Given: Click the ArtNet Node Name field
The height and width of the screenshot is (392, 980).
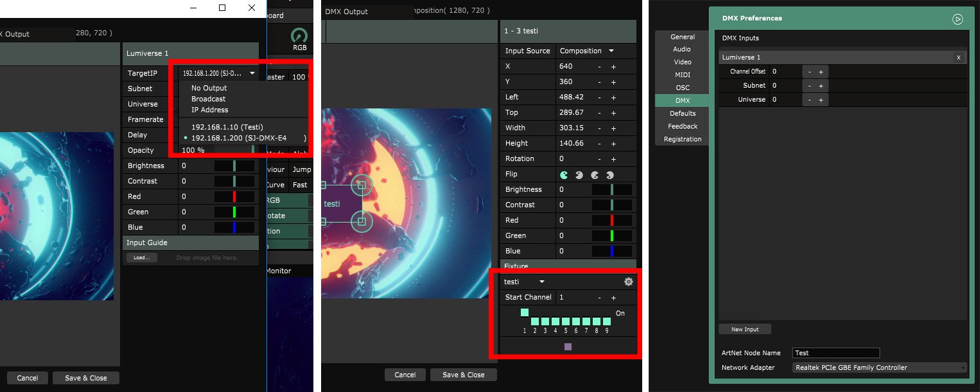Looking at the screenshot, I should pyautogui.click(x=836, y=353).
